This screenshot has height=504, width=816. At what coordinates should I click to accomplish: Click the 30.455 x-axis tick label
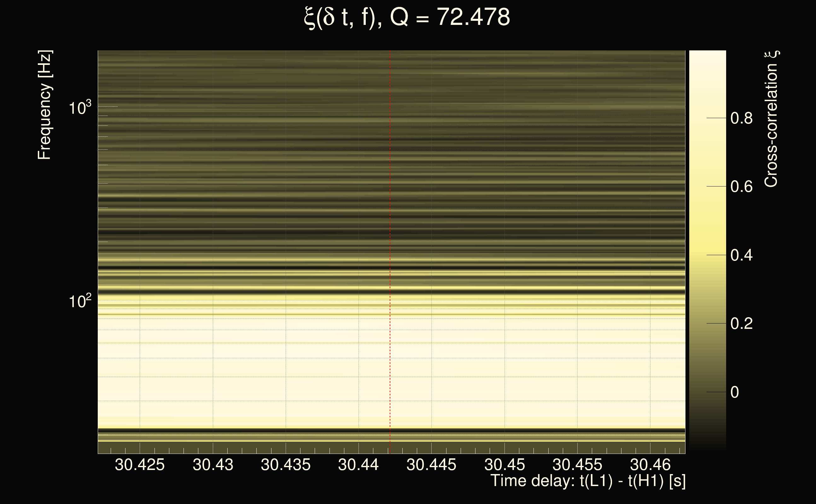tap(577, 465)
